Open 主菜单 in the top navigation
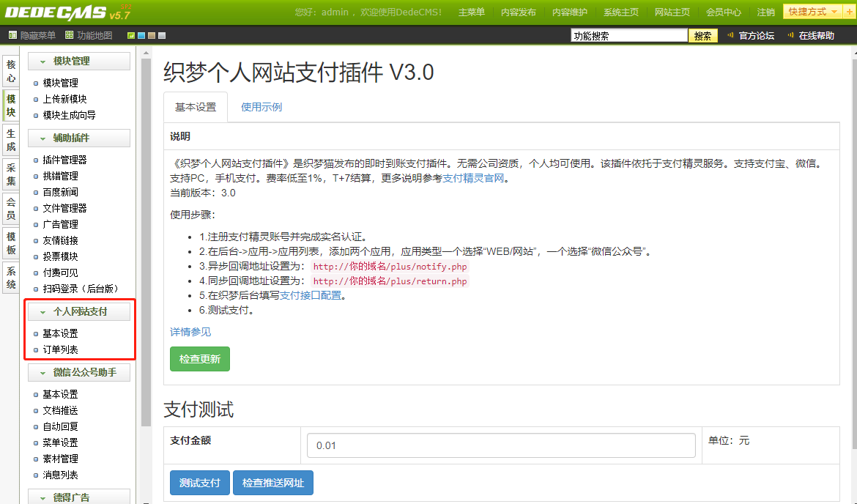This screenshot has height=504, width=857. (471, 12)
